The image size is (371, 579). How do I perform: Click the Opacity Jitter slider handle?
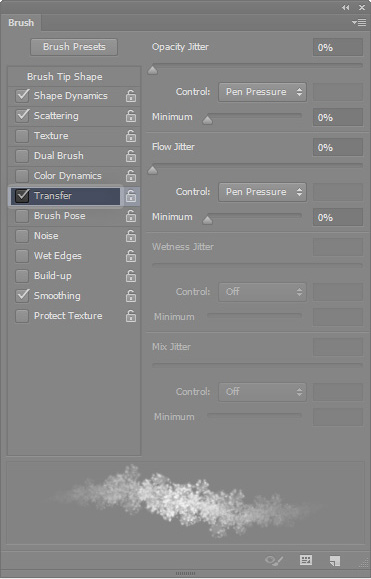(x=152, y=70)
